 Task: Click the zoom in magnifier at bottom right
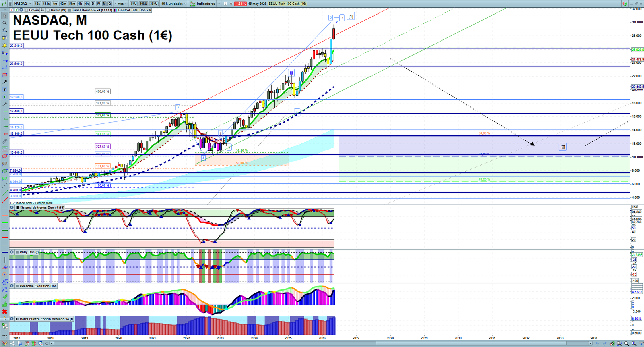634,344
